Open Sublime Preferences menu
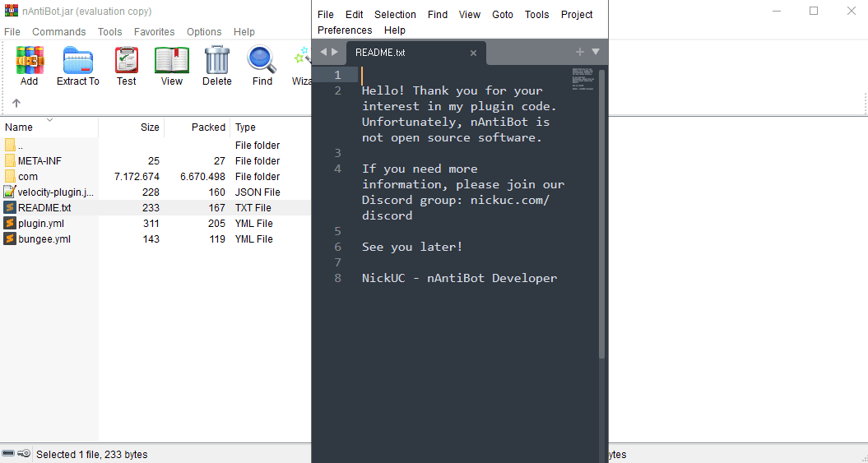The height and width of the screenshot is (463, 868). pyautogui.click(x=345, y=30)
